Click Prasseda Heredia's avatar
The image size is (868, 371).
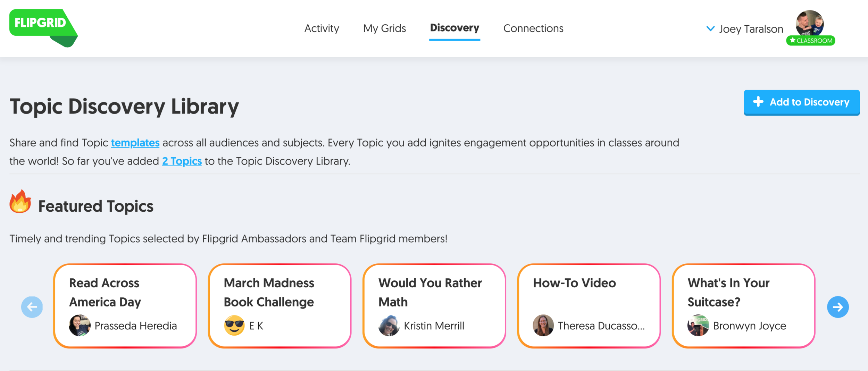coord(80,325)
